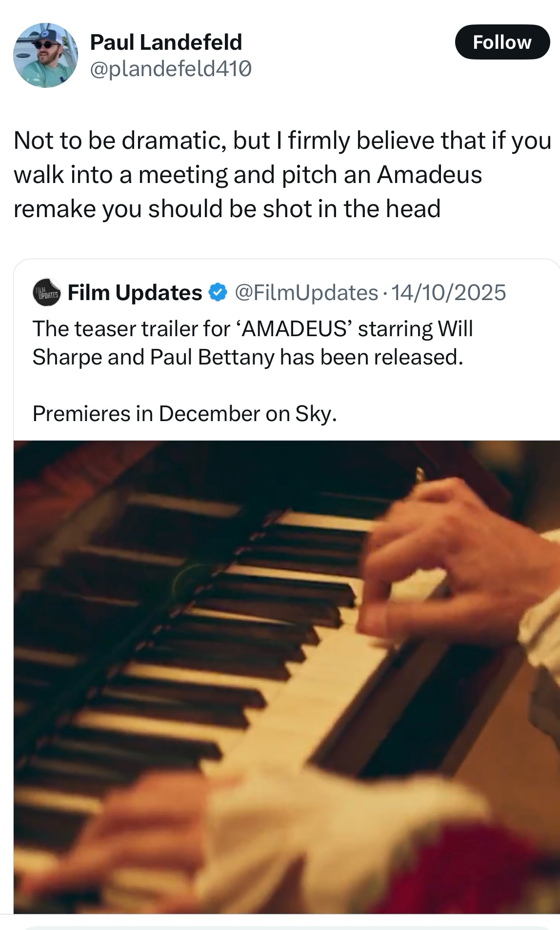Open the quoted teaser trailer text
The height and width of the screenshot is (930, 560).
click(253, 343)
